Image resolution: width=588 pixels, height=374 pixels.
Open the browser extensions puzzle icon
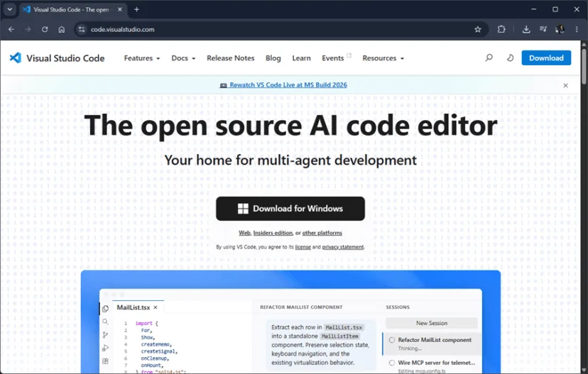[x=501, y=29]
